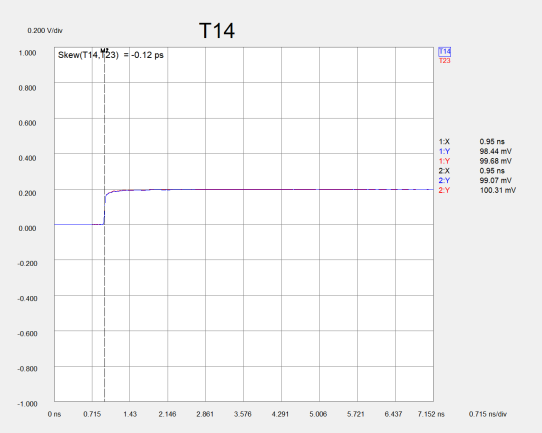This screenshot has height=433, width=542.
Task: Click the 7.152 ns time axis label
Action: coord(431,414)
